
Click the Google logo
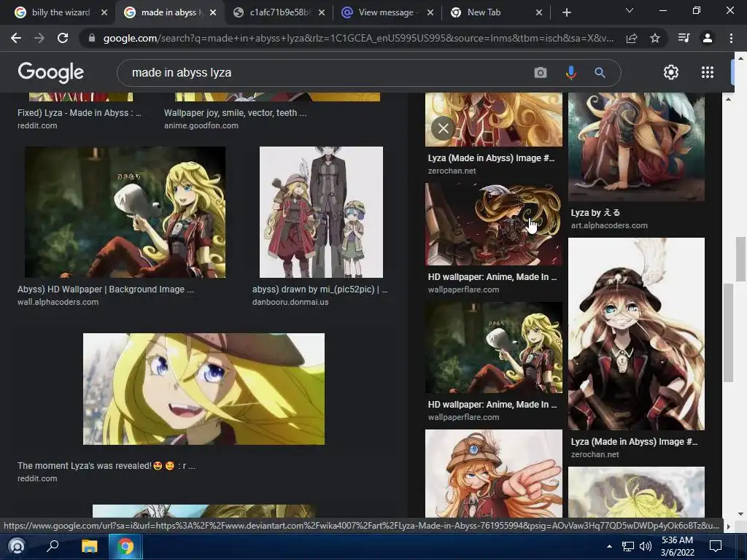click(51, 72)
